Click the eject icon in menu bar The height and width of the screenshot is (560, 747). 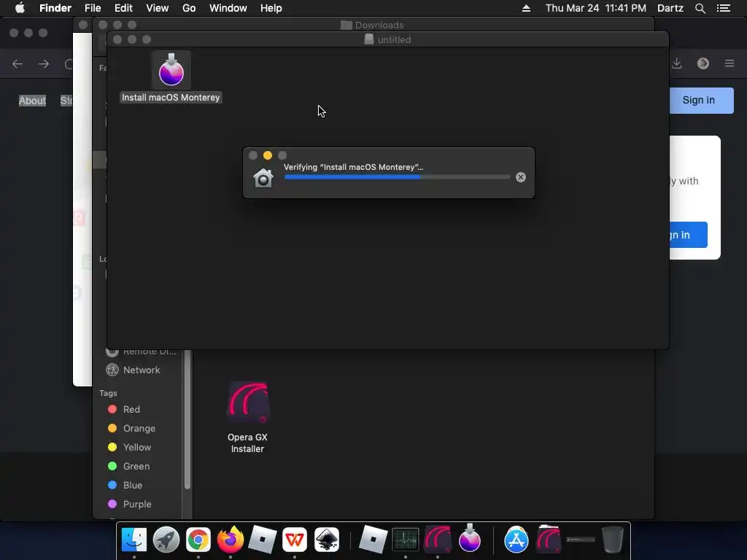click(526, 8)
